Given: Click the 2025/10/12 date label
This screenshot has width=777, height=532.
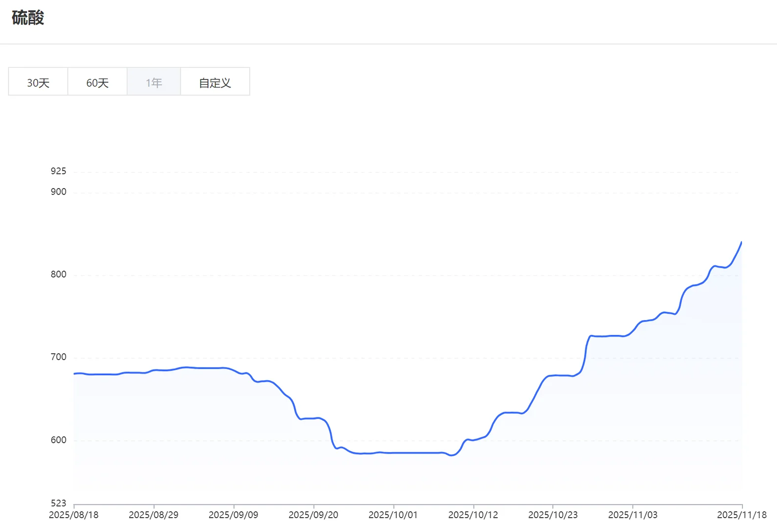Looking at the screenshot, I should [473, 515].
